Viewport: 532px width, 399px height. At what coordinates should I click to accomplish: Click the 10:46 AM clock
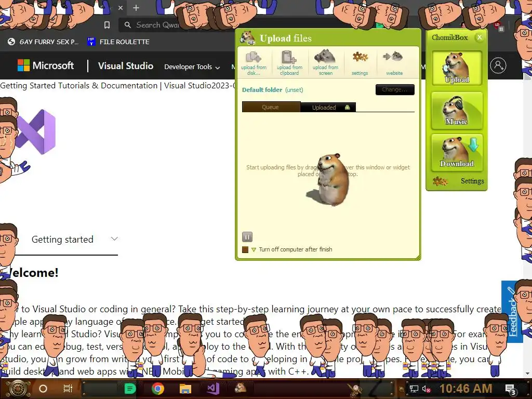click(466, 389)
